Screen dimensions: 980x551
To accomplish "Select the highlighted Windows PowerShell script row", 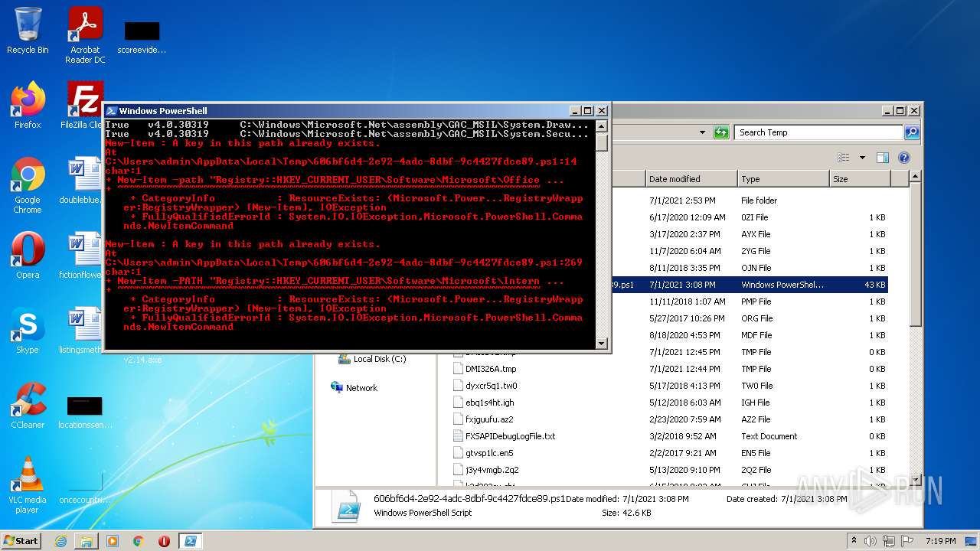I will pos(750,285).
